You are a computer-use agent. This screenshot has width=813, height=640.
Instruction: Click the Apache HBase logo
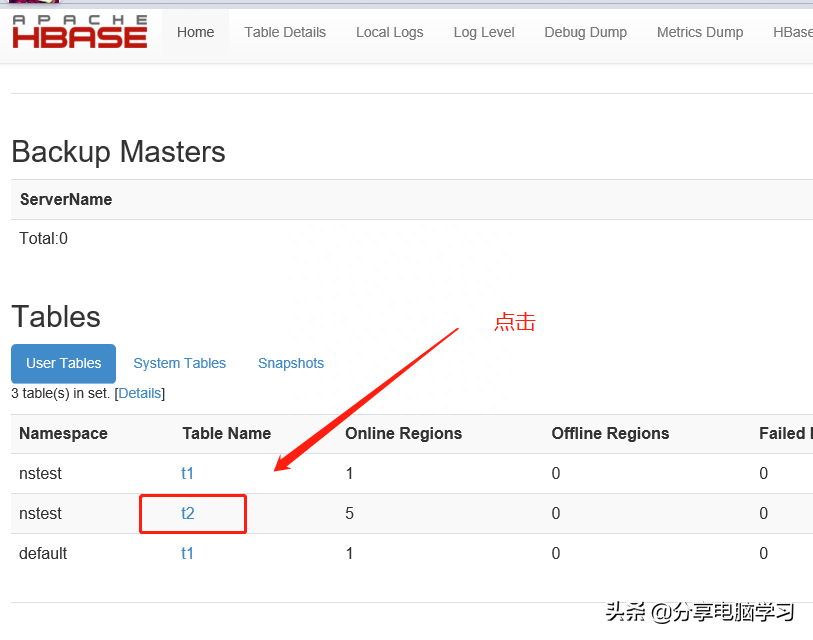click(x=79, y=32)
